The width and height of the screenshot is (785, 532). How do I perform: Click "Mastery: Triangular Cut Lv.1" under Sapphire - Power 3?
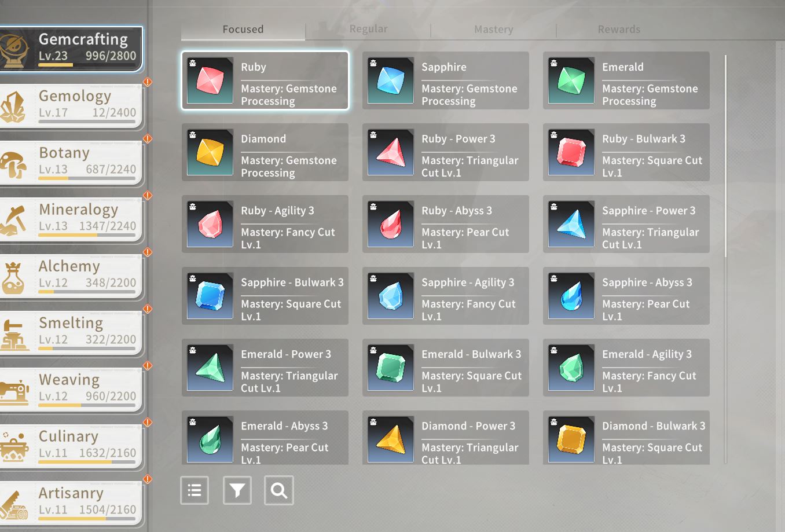[651, 239]
